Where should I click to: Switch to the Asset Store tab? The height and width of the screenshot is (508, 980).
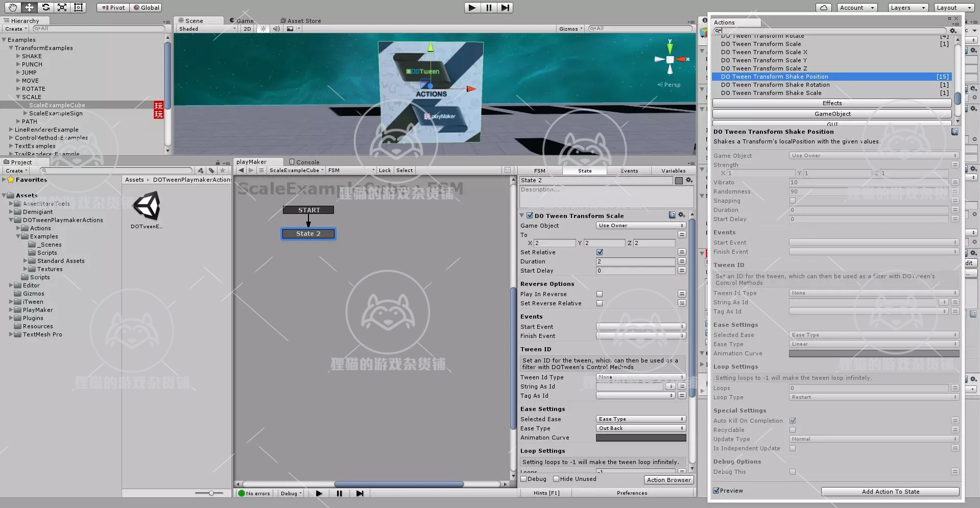(301, 20)
